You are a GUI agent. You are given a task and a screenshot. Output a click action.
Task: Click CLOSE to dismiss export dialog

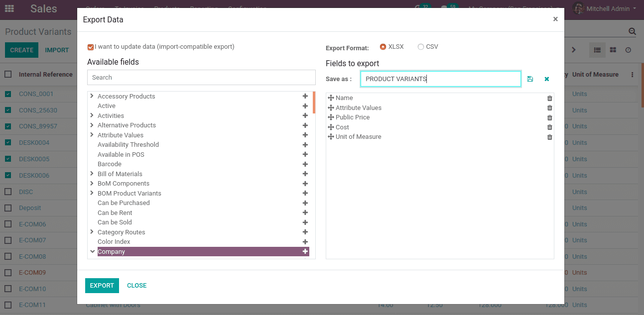(x=137, y=286)
